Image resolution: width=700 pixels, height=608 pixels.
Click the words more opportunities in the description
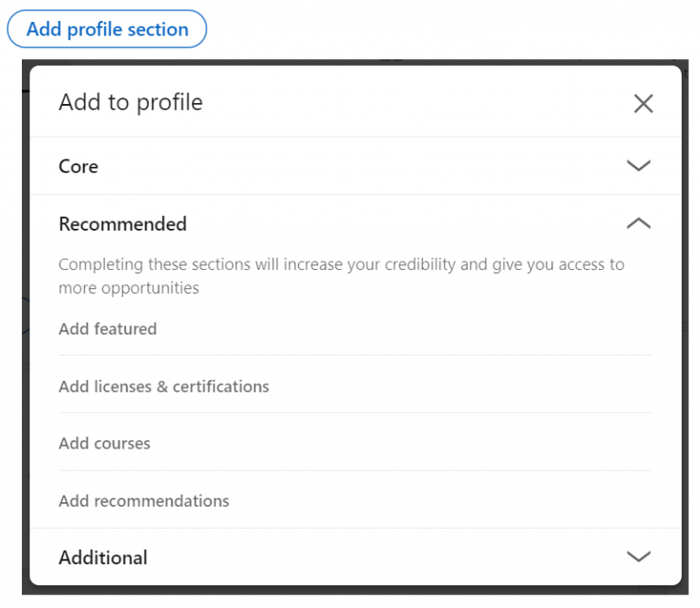pos(129,288)
